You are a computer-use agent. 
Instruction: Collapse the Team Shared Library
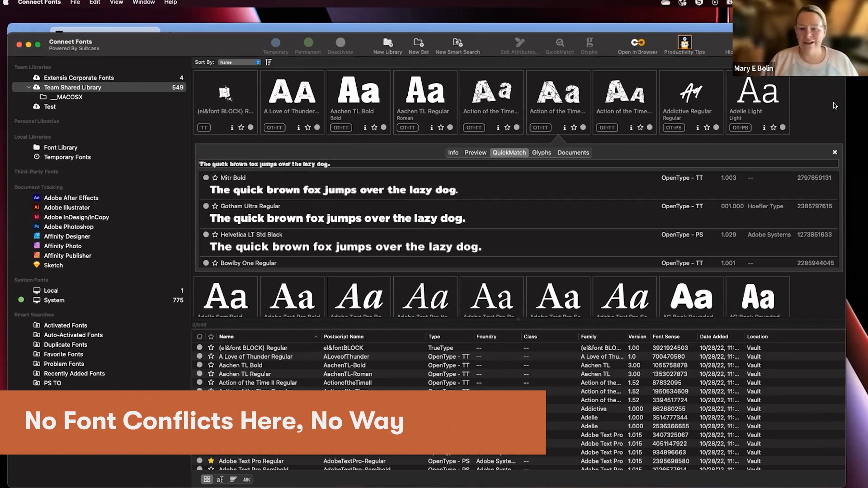coord(28,87)
